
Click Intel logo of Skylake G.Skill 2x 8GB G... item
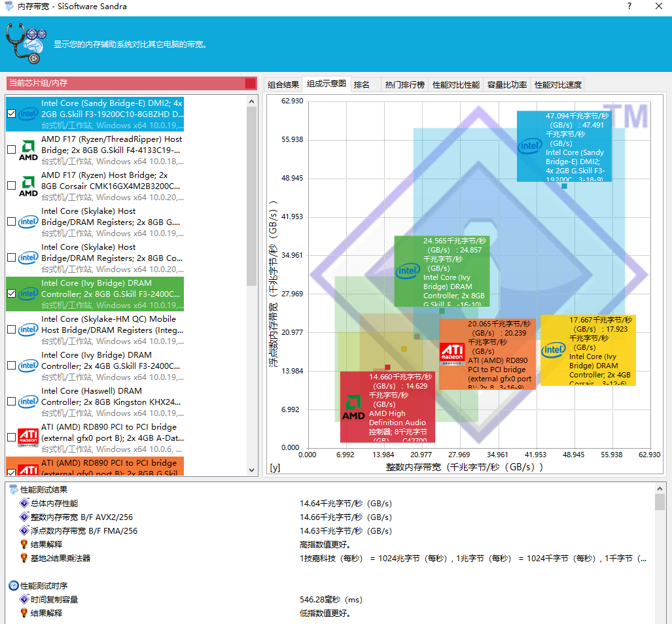click(x=28, y=222)
